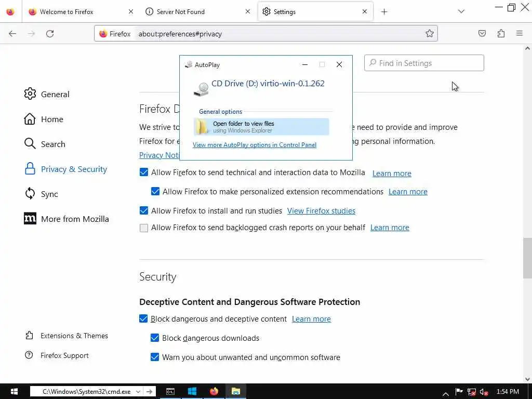Click the Windows logo taskbar app icon
532x399 pixels.
(192, 392)
